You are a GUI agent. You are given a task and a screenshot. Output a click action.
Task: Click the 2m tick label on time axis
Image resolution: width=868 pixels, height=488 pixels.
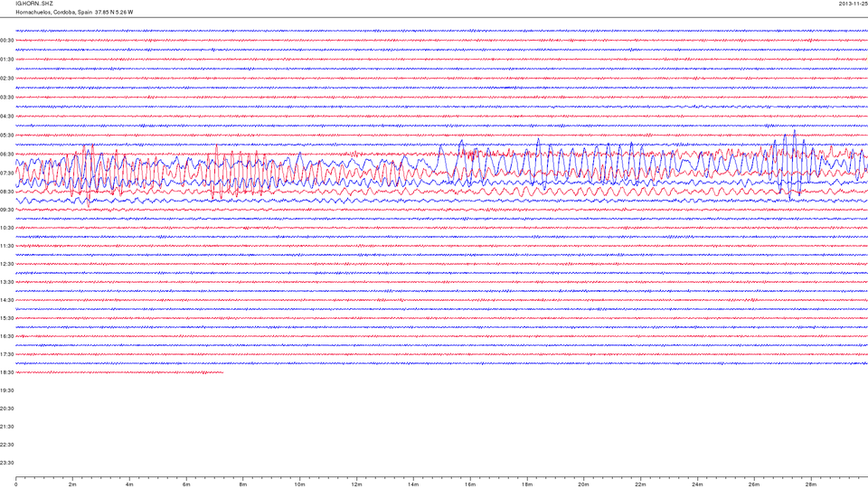click(72, 484)
